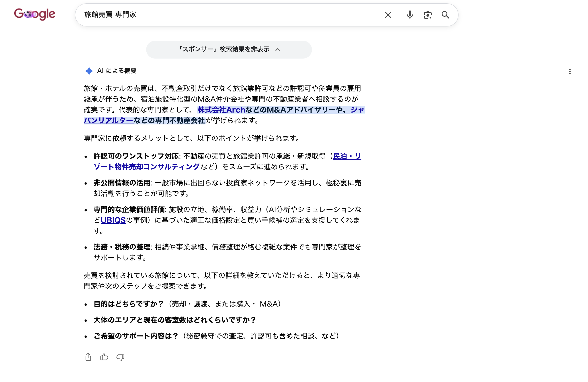Click question 大体のエリアと現在の客室数はどれくらいですか？

[x=175, y=320]
